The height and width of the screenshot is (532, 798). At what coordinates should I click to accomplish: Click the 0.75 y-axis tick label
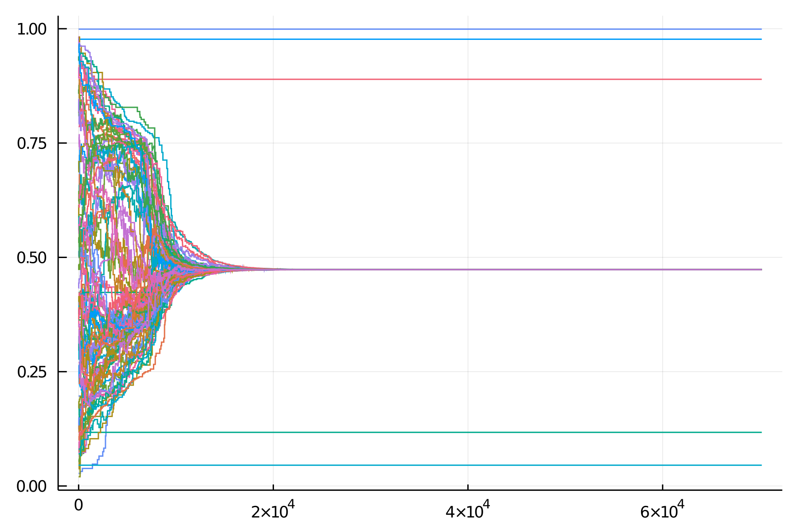click(32, 142)
